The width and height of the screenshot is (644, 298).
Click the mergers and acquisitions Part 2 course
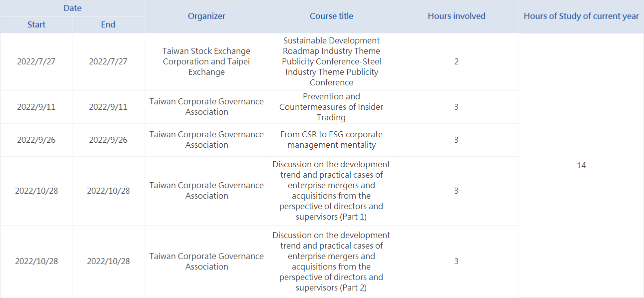[x=331, y=261]
